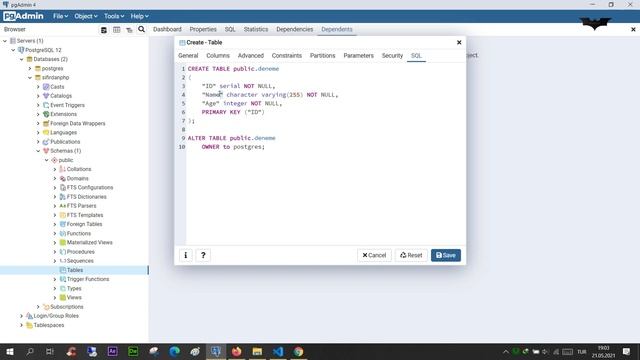Viewport: 640px width, 360px height.
Task: Close the right panel with the X
Action: (633, 29)
